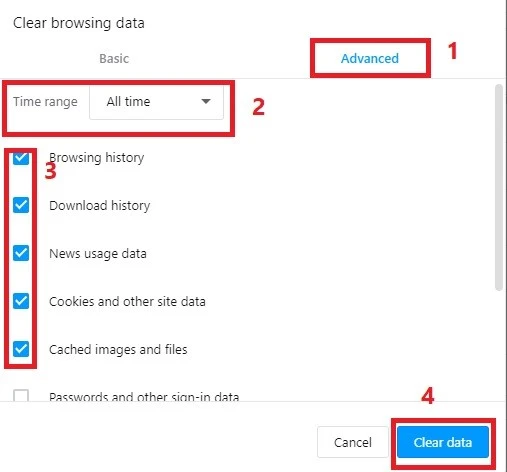Click the Time range dropdown arrow

[x=206, y=101]
